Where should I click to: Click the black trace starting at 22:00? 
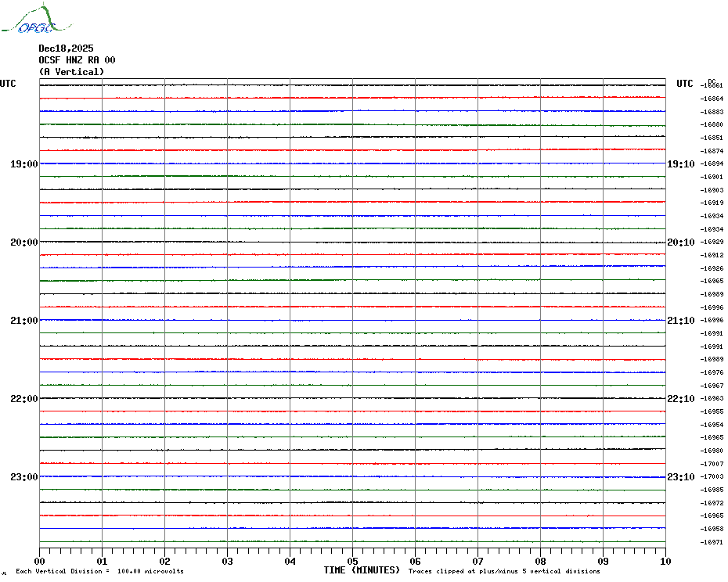(352, 398)
